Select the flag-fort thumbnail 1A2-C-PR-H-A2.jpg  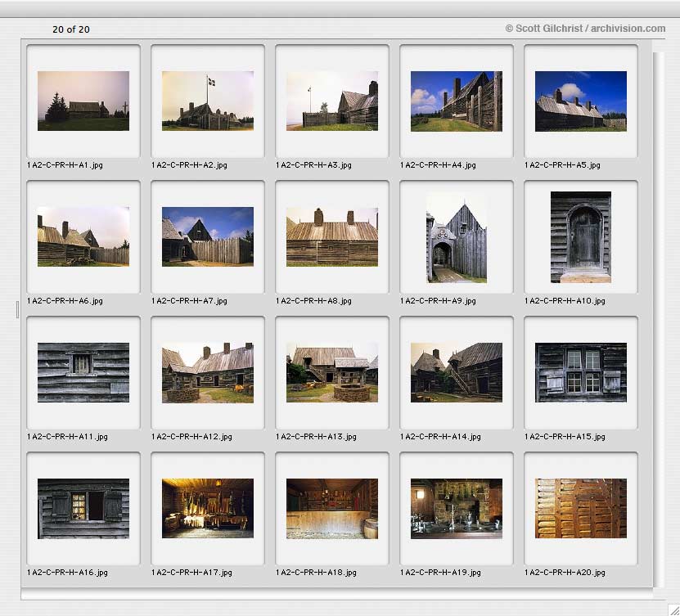point(208,101)
